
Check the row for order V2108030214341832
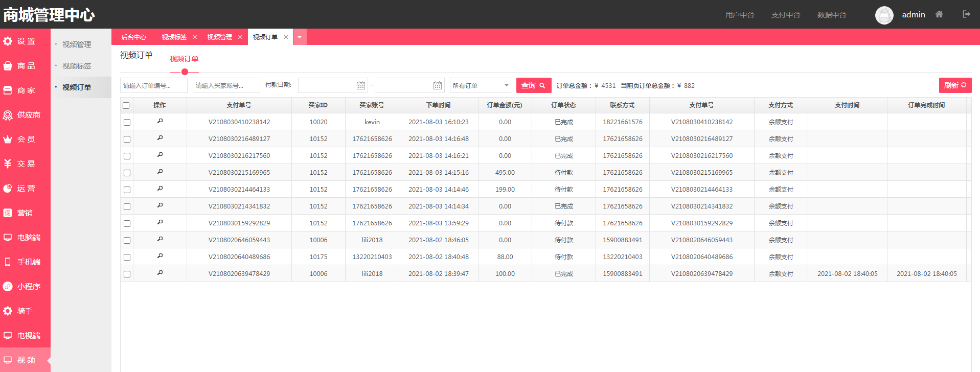click(x=127, y=207)
